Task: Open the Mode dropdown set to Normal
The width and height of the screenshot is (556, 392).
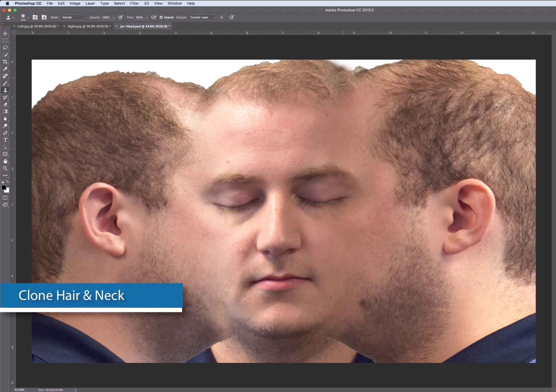Action: [x=74, y=17]
